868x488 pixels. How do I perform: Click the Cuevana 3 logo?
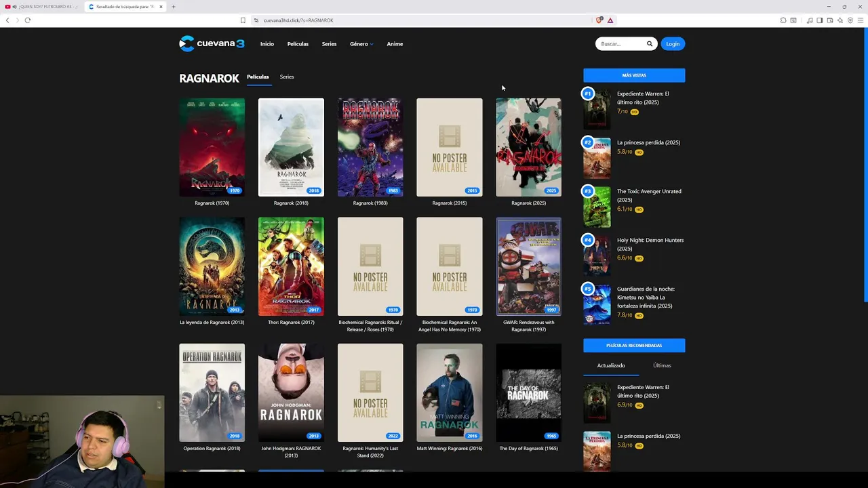click(212, 43)
